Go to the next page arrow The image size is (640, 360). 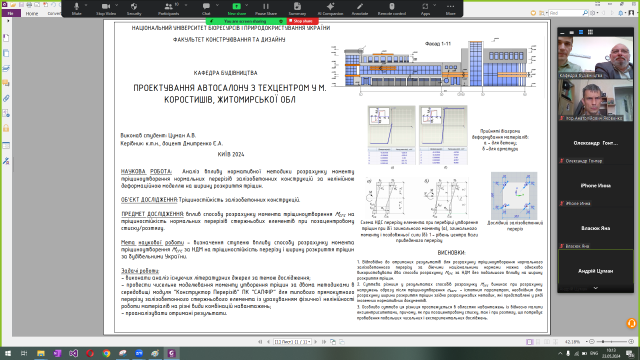[316, 342]
